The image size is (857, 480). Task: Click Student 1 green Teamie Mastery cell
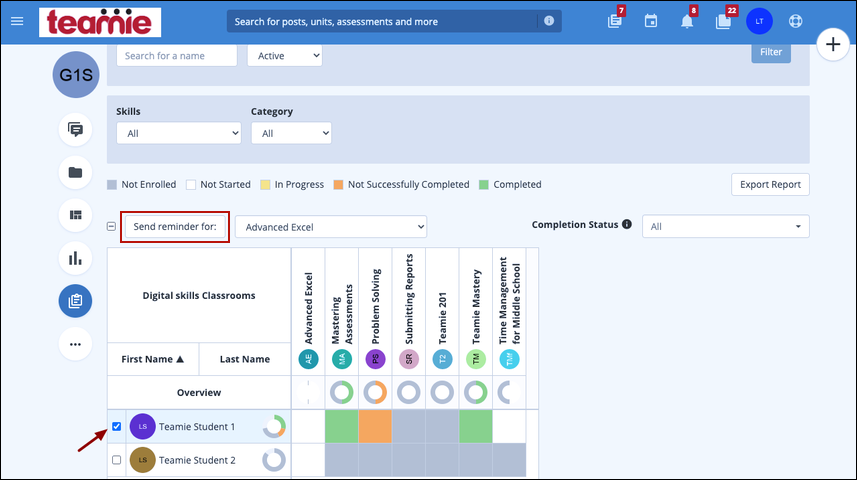click(476, 426)
